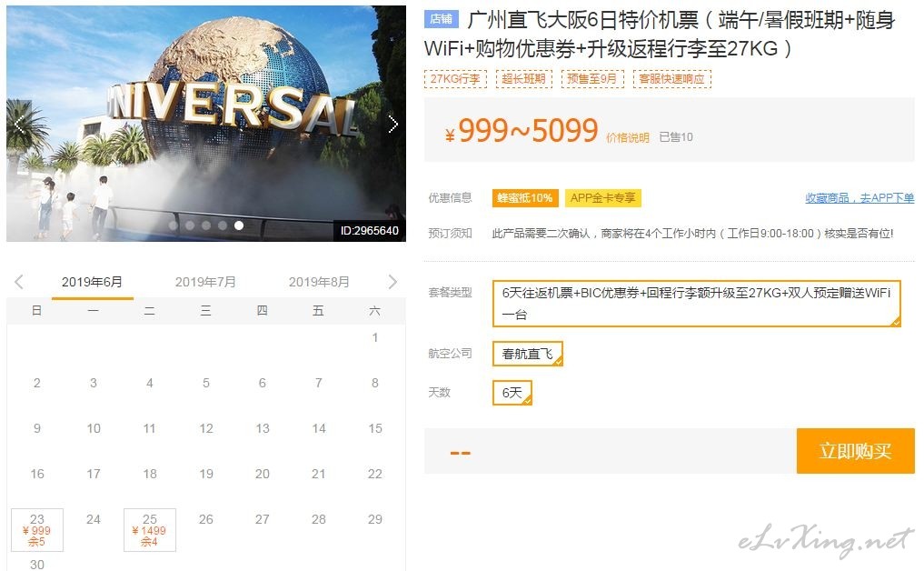Image resolution: width=924 pixels, height=571 pixels.
Task: Click the Universal globe product photo
Action: pyautogui.click(x=206, y=124)
